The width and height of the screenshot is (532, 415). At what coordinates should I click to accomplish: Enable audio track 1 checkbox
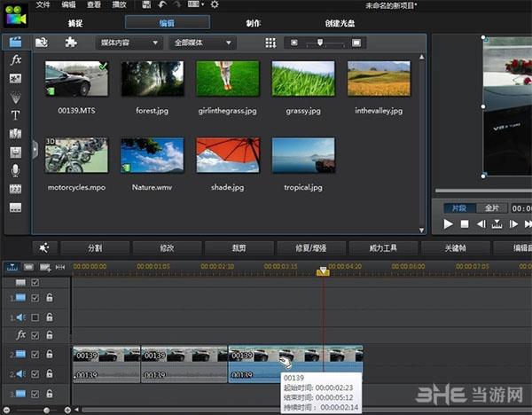point(35,317)
